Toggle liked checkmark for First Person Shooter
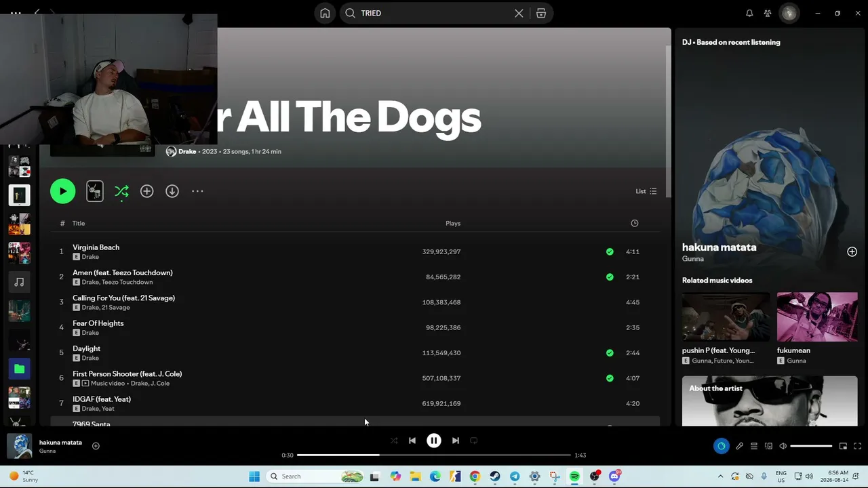 point(610,378)
